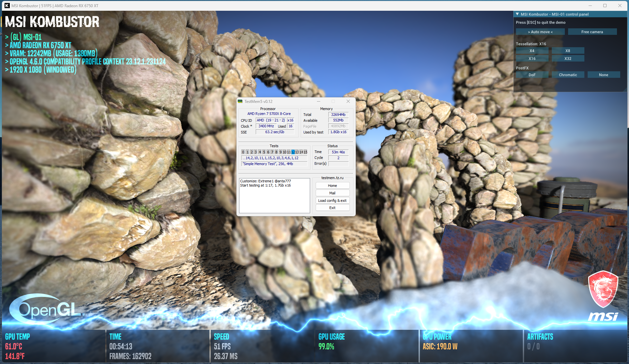Screen dimensions: 629x364
Task: Click the MSI Kombustor K title bar icon
Action: 7,6
